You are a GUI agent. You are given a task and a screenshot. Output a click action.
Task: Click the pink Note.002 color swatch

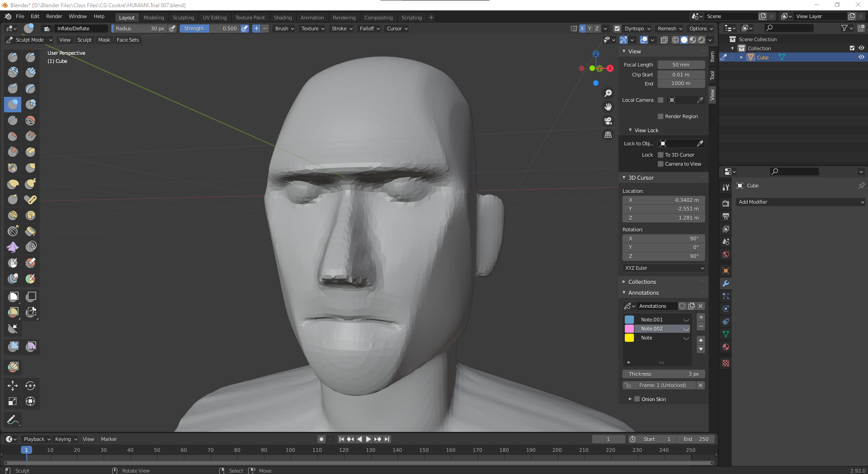(629, 329)
